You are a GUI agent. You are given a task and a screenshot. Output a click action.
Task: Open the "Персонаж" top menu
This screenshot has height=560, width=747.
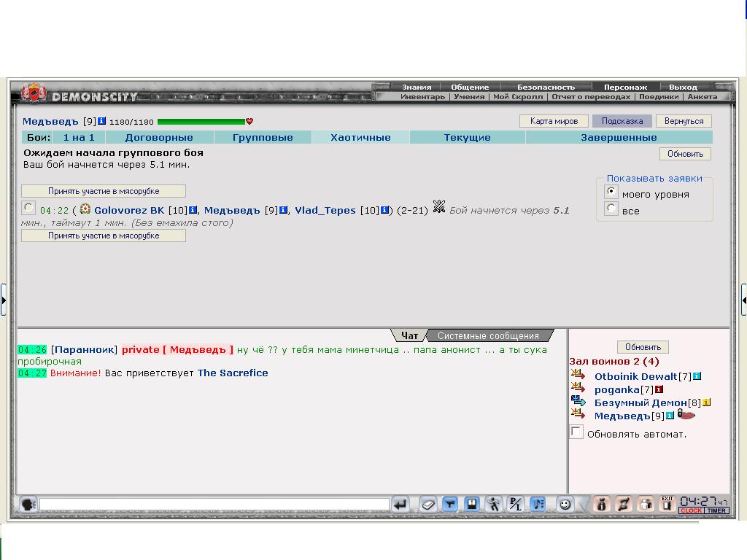point(625,87)
